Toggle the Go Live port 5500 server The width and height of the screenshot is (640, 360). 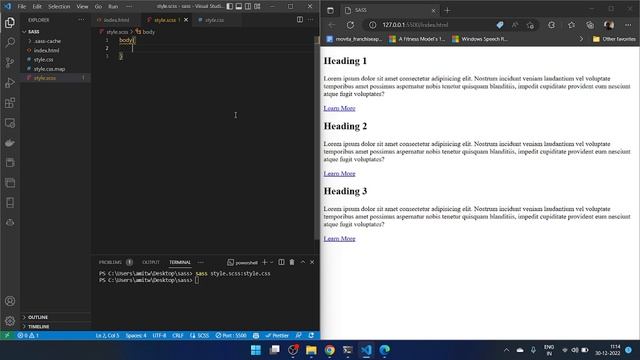coord(231,336)
